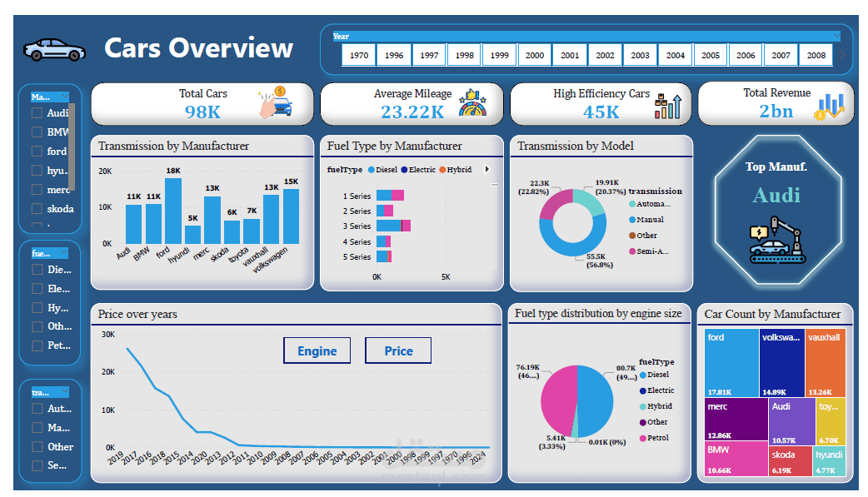
Task: Click the Average Mileage gauge icon
Action: (473, 103)
